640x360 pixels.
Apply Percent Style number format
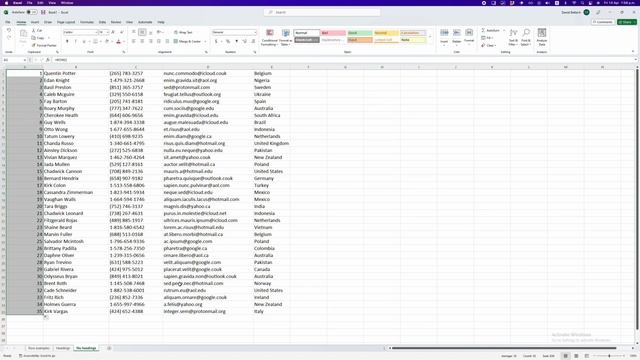(x=228, y=41)
